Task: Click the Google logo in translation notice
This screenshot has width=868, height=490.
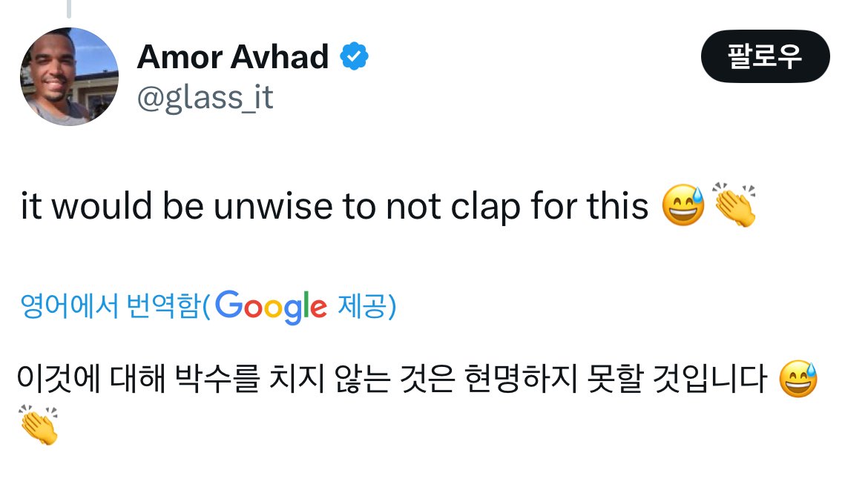Action: (x=272, y=306)
